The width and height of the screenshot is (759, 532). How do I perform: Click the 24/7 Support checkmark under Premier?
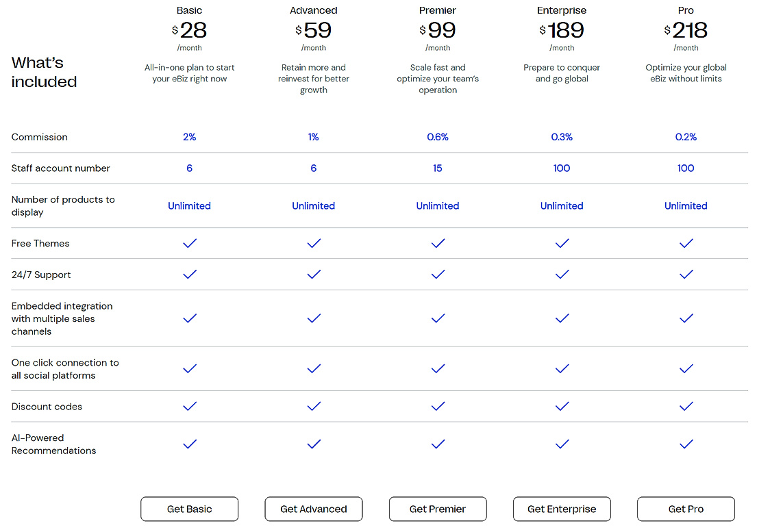[x=438, y=275]
